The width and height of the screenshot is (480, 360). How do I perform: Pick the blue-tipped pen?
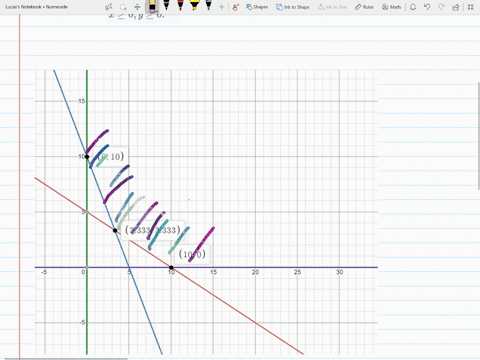(x=209, y=5)
